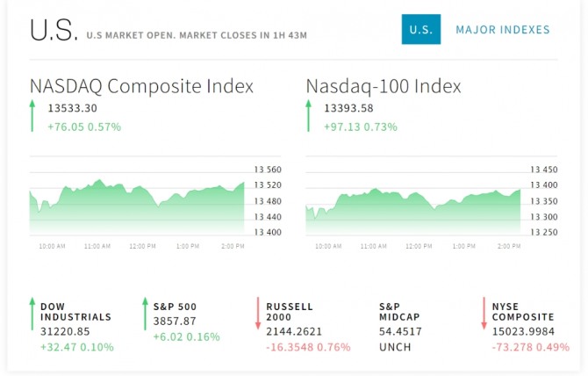Click NYSE Composite red down arrow
588x376 pixels.
(484, 315)
